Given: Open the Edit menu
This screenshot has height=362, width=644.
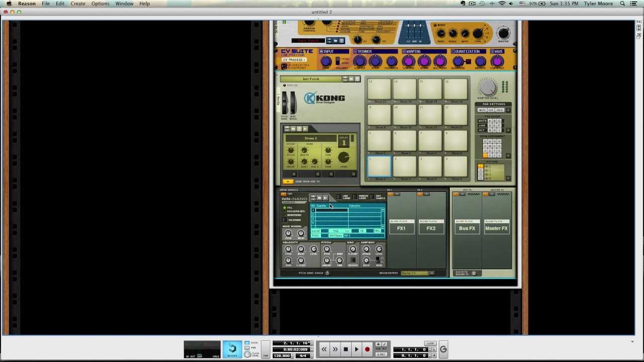Looking at the screenshot, I should click(x=60, y=4).
